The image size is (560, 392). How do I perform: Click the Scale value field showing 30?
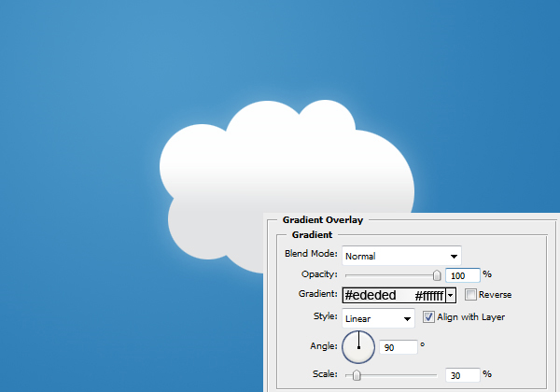[x=463, y=375]
